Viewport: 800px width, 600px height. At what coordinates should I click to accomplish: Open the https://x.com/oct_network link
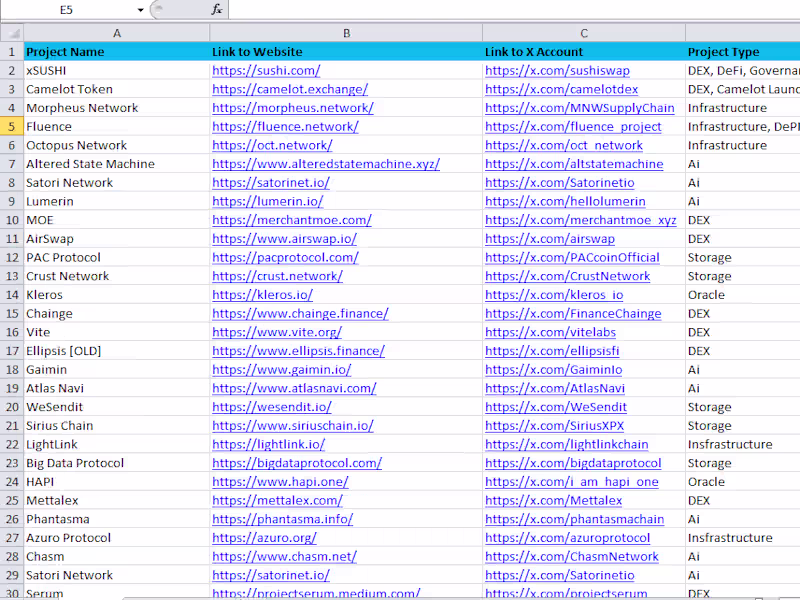(x=564, y=145)
